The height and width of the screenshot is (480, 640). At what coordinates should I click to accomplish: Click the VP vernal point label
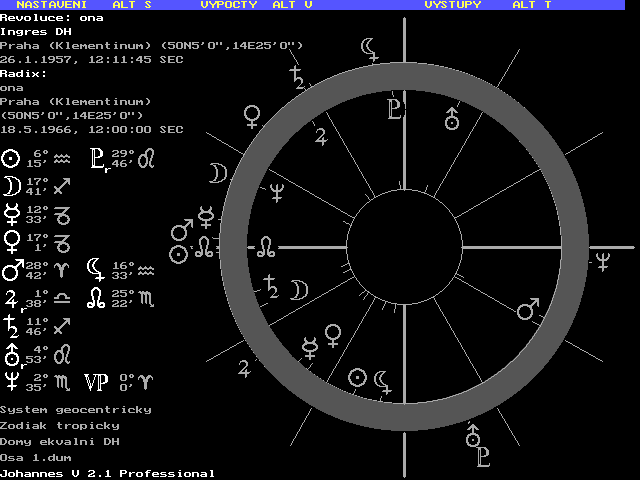click(97, 380)
